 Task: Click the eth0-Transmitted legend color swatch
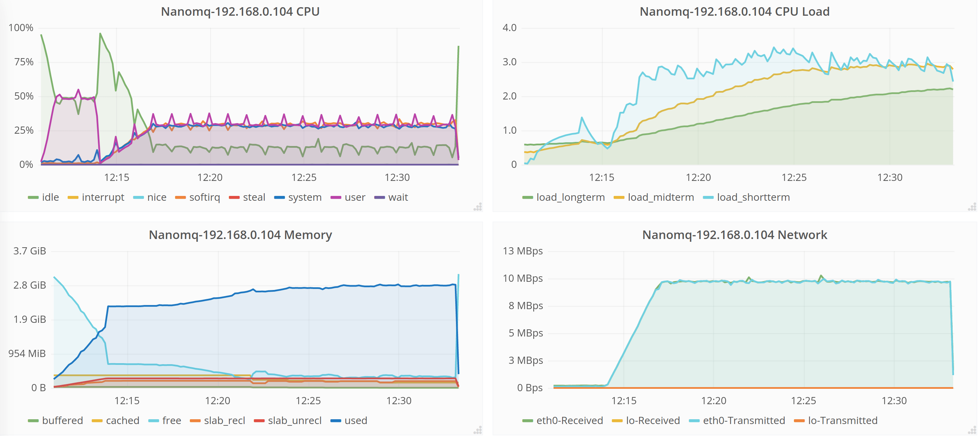point(694,421)
